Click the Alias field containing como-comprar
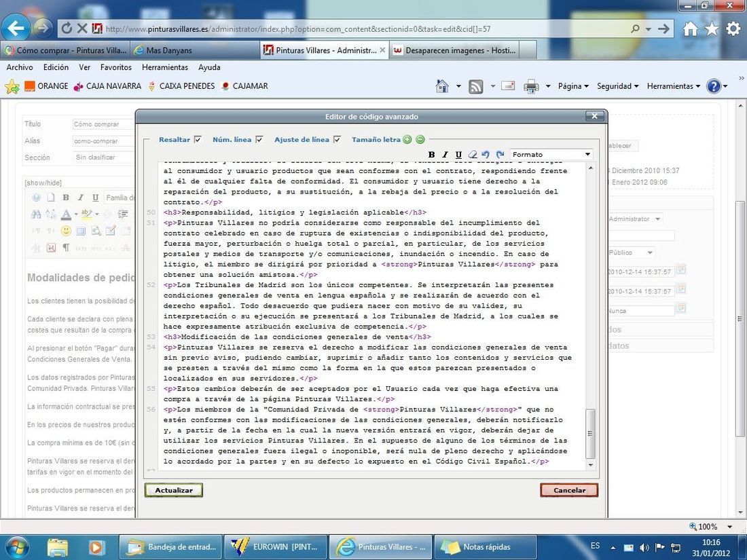The width and height of the screenshot is (747, 560). point(103,141)
